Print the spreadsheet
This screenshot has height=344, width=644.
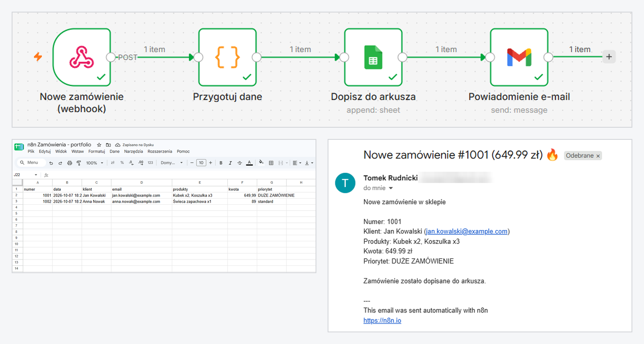(x=70, y=163)
